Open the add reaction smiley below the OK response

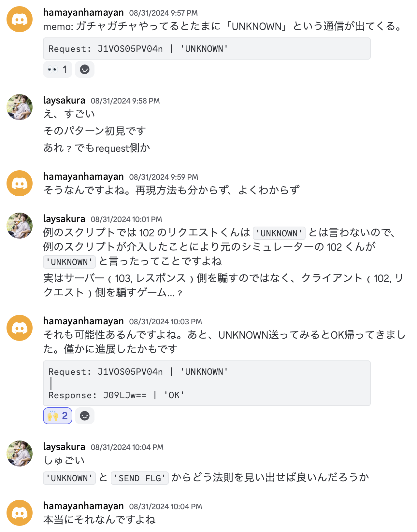point(84,416)
